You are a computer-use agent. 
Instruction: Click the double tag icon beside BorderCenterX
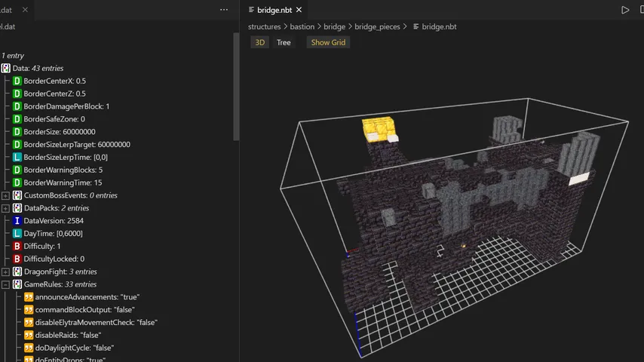[x=17, y=81]
